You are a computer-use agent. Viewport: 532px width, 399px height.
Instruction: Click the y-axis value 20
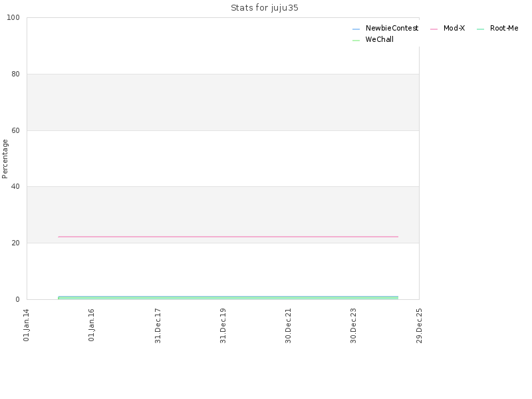point(15,243)
